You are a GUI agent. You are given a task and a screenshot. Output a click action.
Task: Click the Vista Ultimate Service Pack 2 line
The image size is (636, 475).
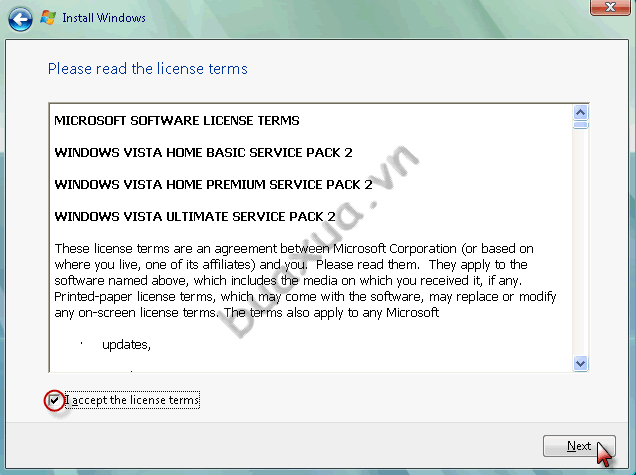click(x=195, y=217)
